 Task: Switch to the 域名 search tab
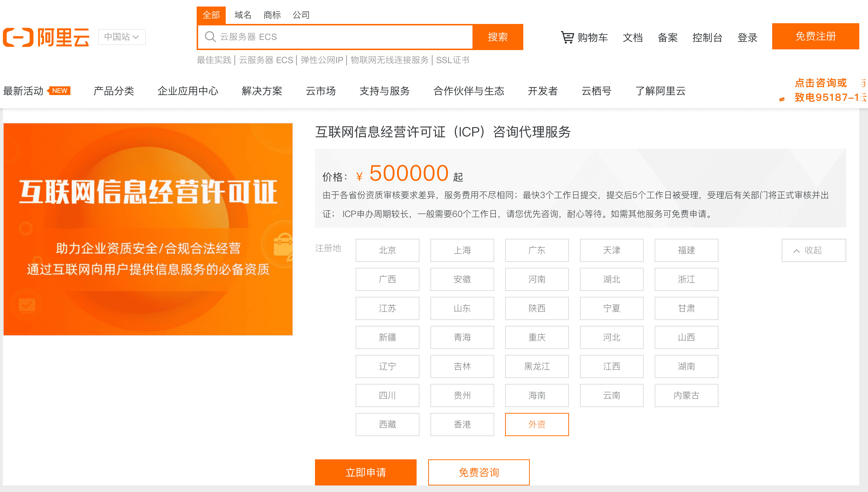point(243,15)
